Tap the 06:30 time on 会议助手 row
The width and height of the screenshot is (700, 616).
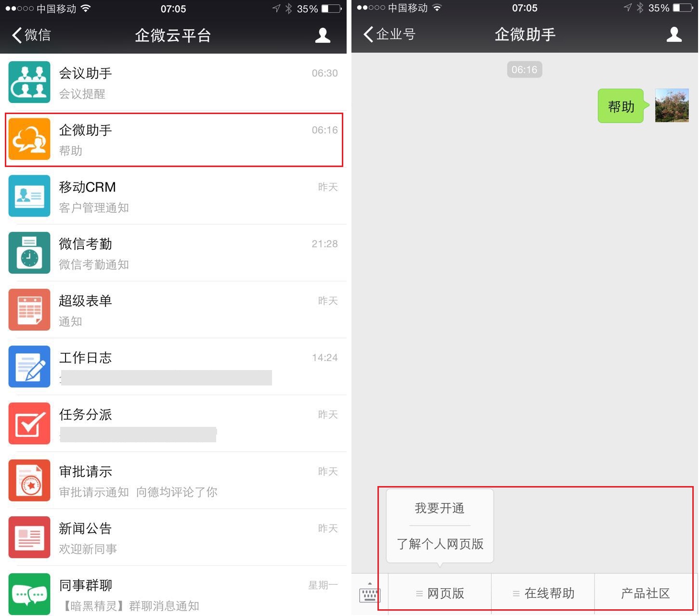tap(325, 73)
